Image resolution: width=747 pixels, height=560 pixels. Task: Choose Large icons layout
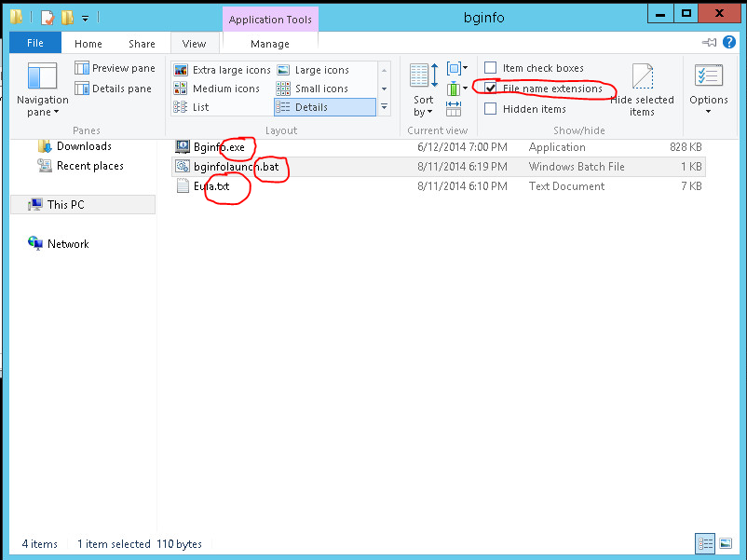313,70
